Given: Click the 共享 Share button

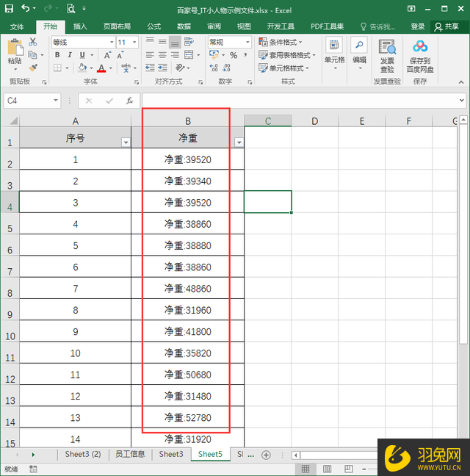Looking at the screenshot, I should (446, 26).
